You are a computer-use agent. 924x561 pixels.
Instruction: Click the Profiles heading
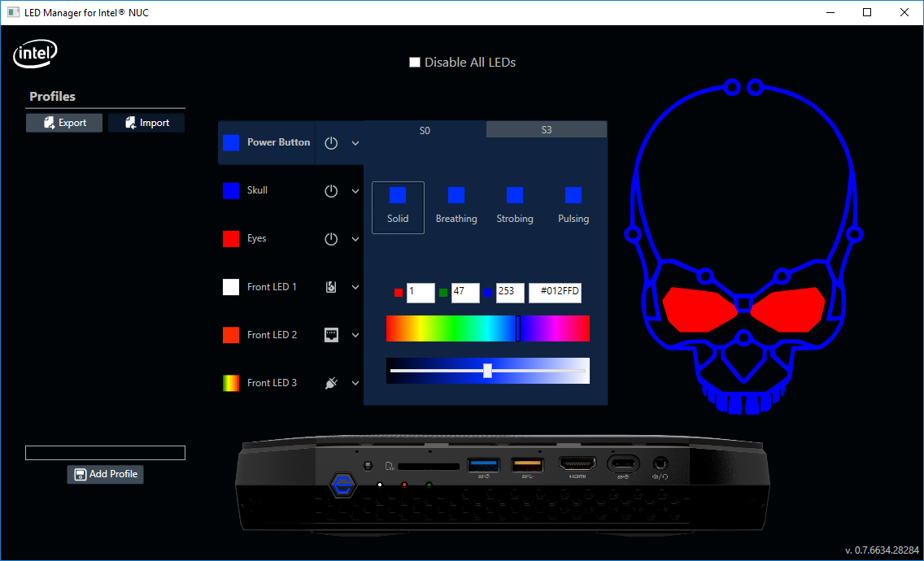tap(52, 97)
